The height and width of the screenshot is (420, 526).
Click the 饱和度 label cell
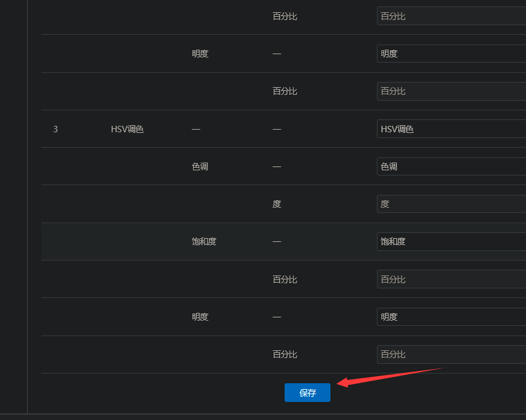[x=204, y=241]
